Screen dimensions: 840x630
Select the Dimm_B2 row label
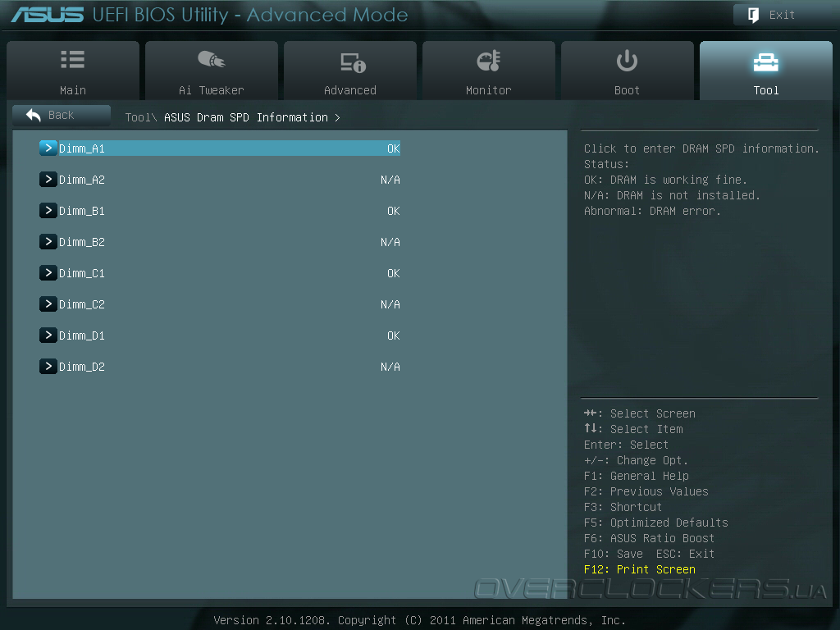pyautogui.click(x=82, y=242)
